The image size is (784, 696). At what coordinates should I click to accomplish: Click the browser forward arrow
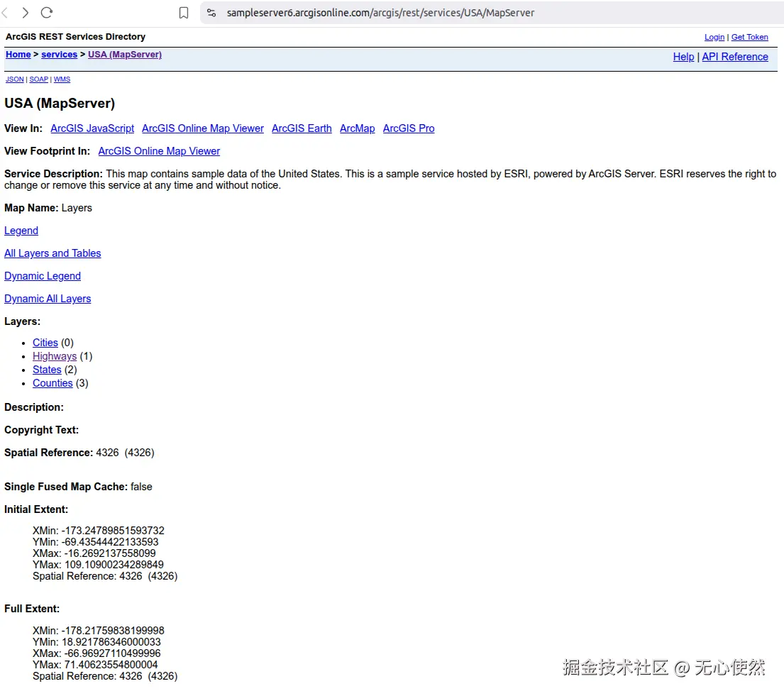coord(25,13)
